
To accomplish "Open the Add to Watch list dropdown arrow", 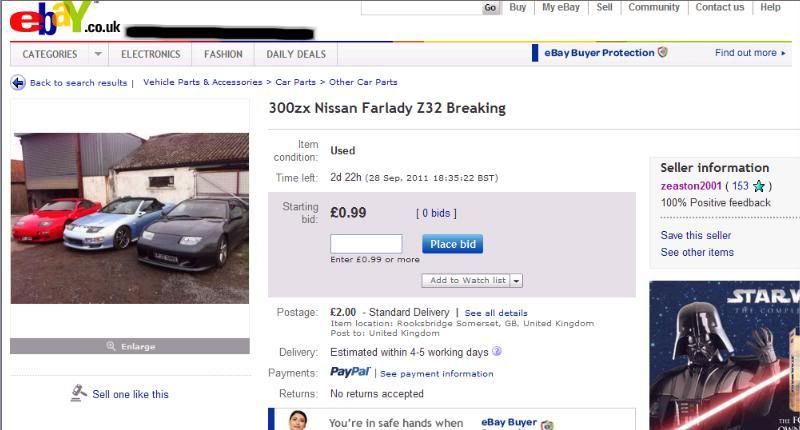I will (x=517, y=281).
